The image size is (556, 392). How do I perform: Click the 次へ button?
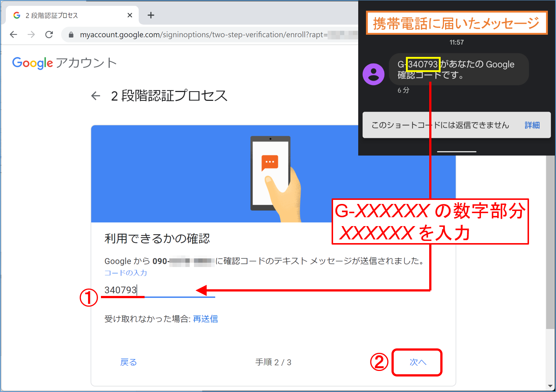pyautogui.click(x=418, y=362)
